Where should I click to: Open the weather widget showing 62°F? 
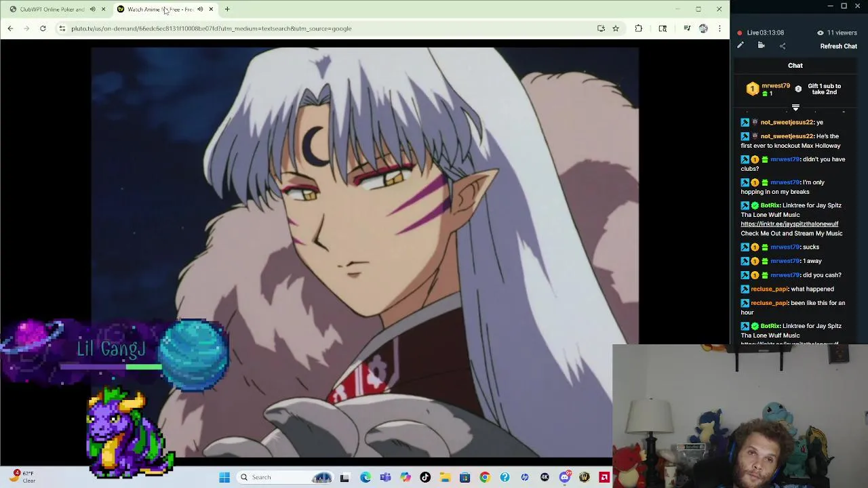pyautogui.click(x=22, y=476)
